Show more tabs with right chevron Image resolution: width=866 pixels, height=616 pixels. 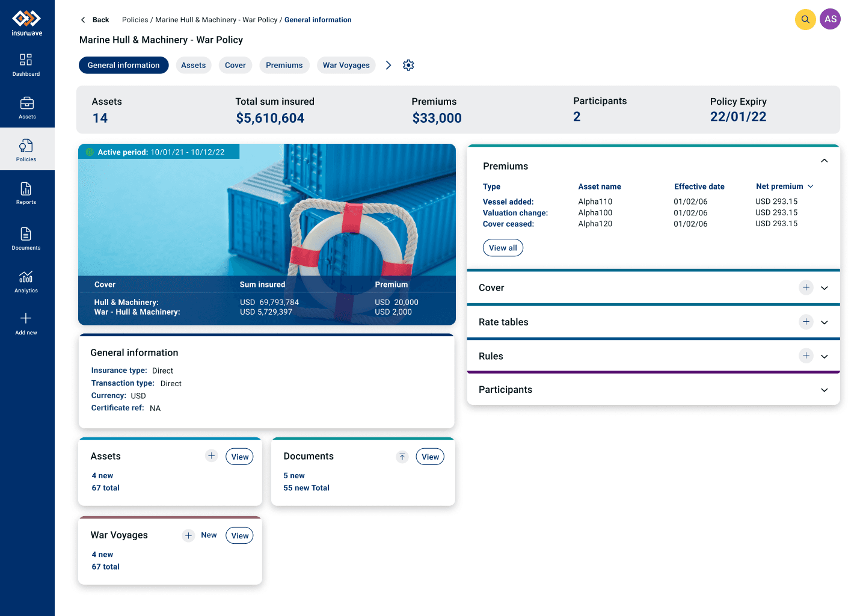pyautogui.click(x=388, y=65)
